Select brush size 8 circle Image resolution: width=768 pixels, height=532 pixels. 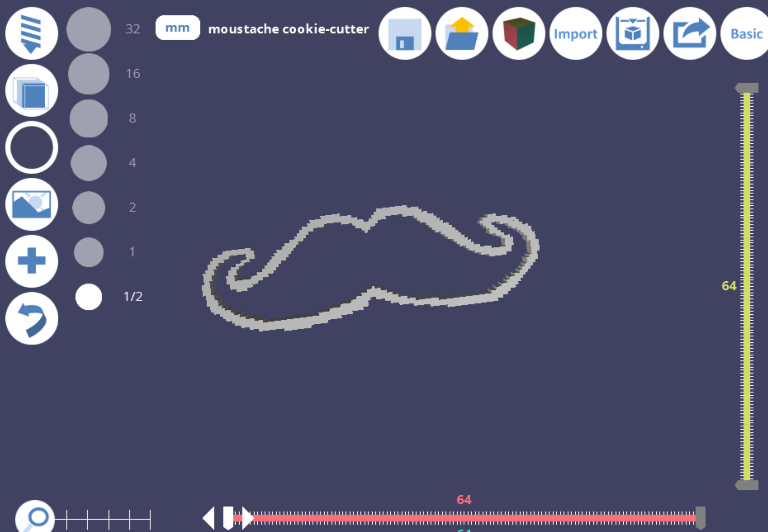[x=89, y=118]
